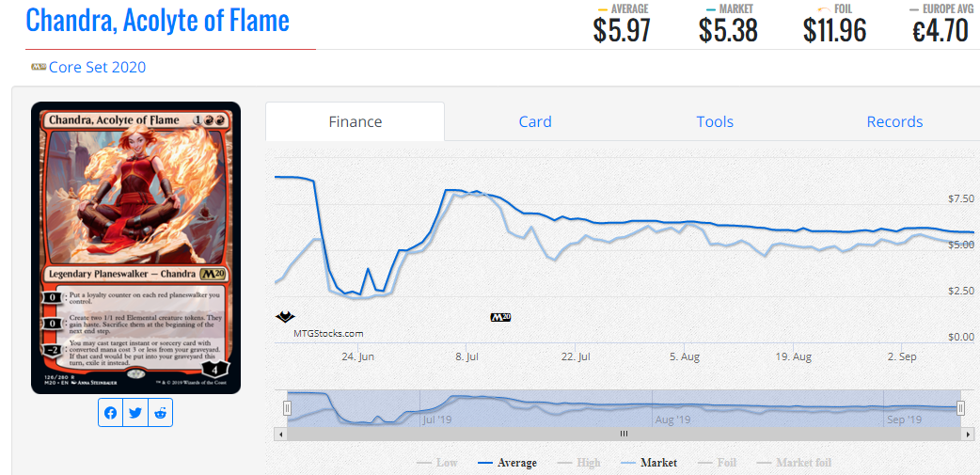
Task: Click the Chandra card image
Action: coord(135,247)
